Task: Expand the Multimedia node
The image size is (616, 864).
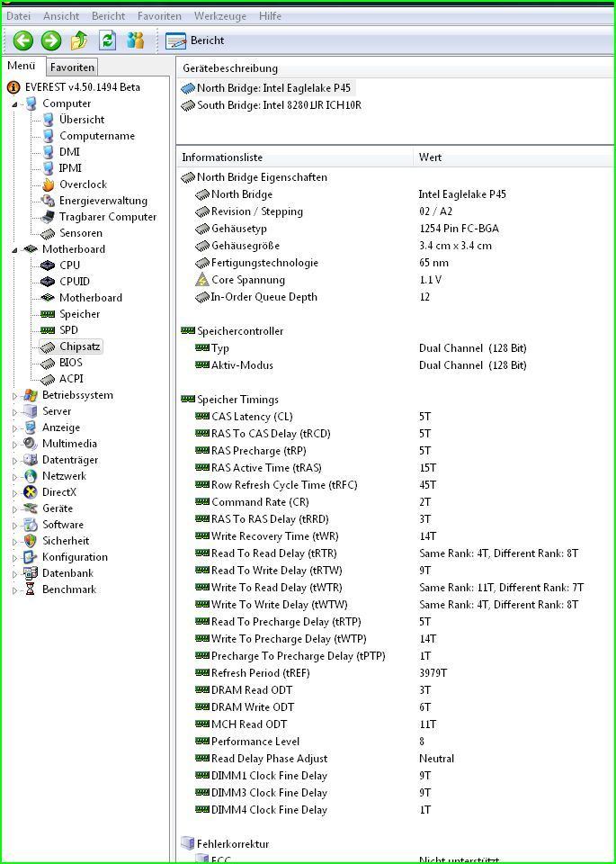Action: [x=14, y=444]
